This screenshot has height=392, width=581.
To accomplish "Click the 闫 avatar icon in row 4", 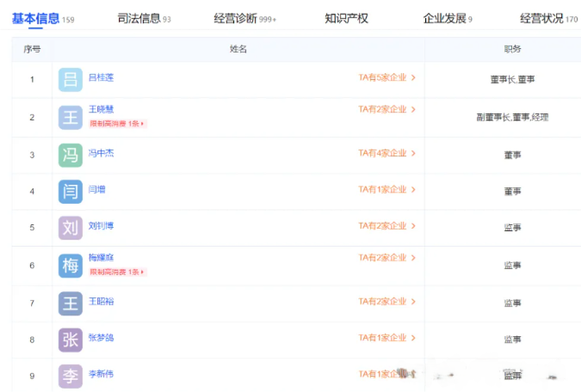I will pyautogui.click(x=71, y=191).
